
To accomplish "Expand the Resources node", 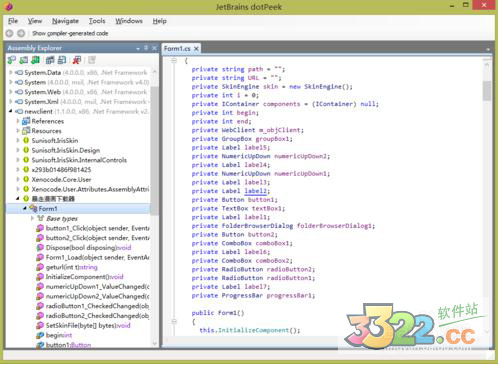I will pos(18,131).
